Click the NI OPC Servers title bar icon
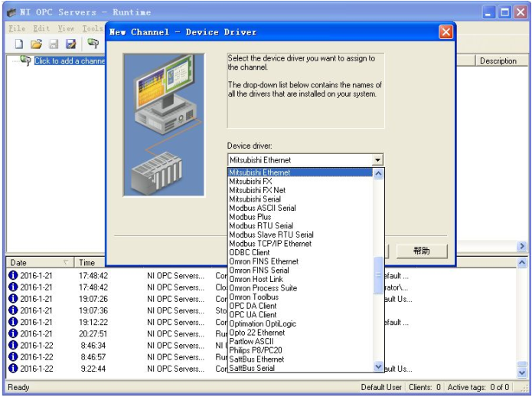532x397 pixels. (x=11, y=12)
